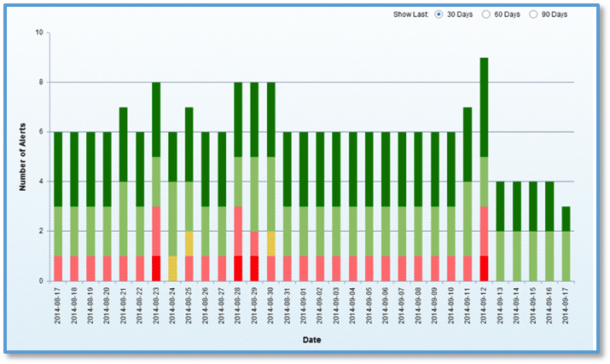The height and width of the screenshot is (364, 610).
Task: Click the yellow segment of 2014-08-30 bar
Action: click(271, 244)
